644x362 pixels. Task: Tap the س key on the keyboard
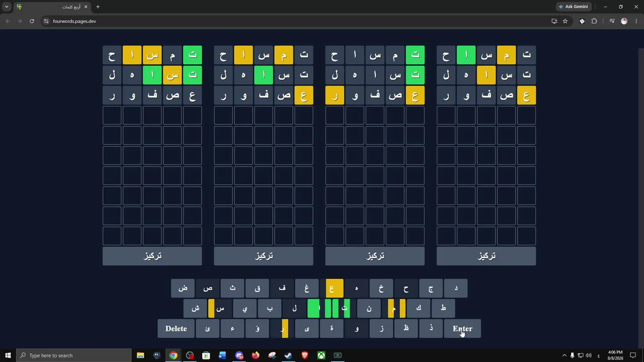pos(220,308)
